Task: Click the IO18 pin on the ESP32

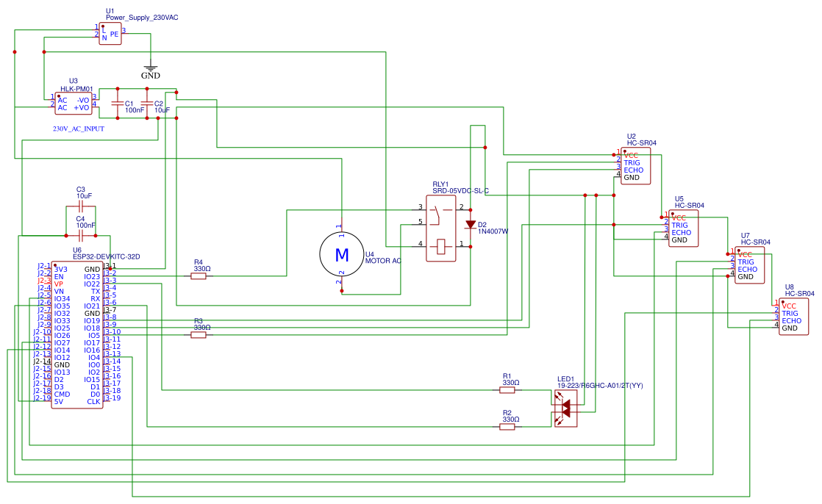Action: click(92, 328)
